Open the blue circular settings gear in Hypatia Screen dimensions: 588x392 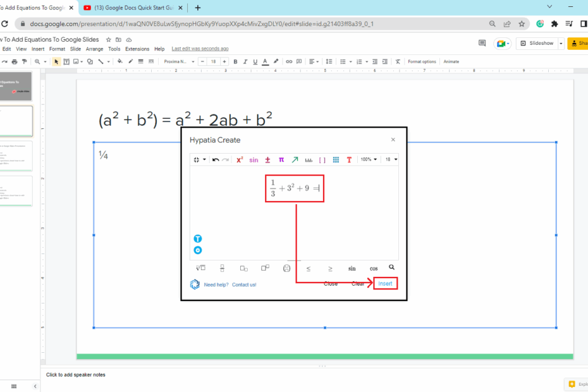198,250
